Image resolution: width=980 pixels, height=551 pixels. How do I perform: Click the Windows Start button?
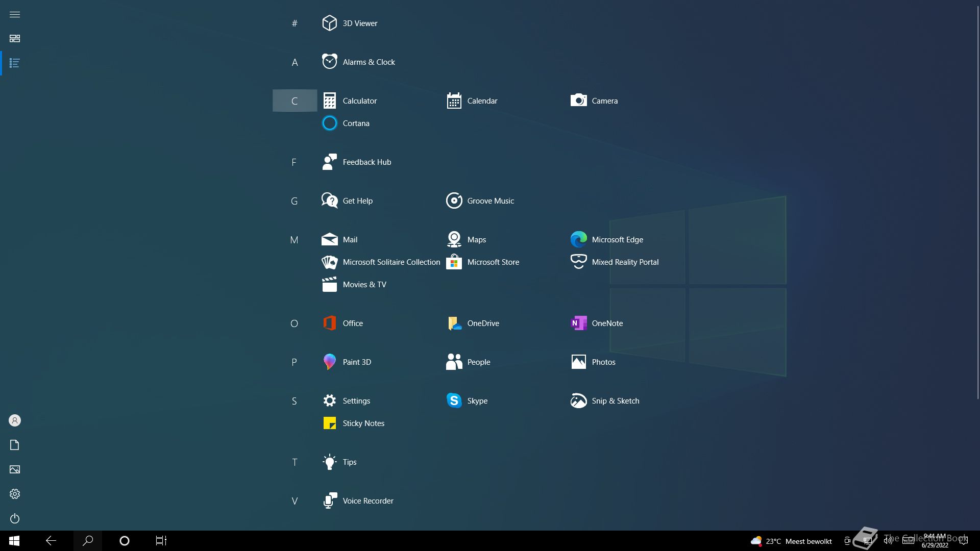tap(14, 541)
